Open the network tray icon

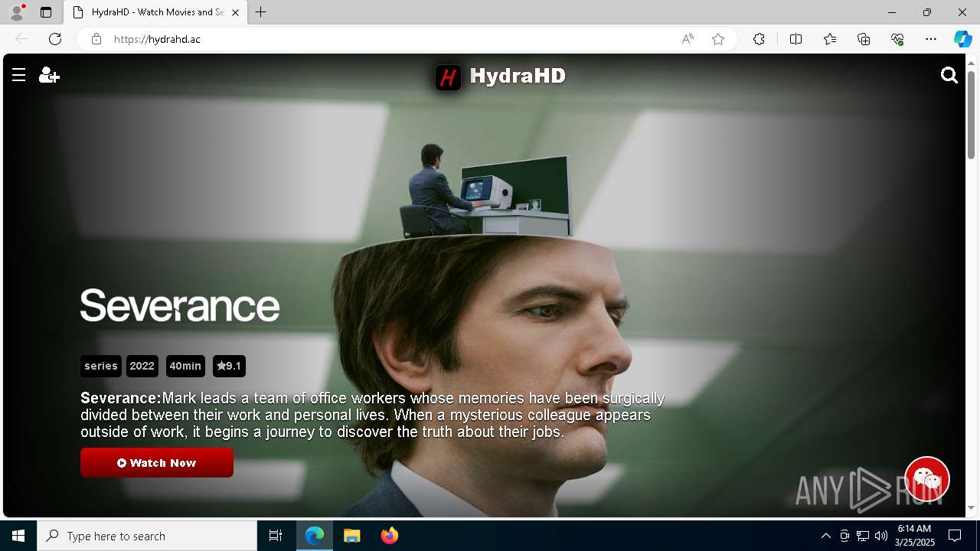click(862, 536)
